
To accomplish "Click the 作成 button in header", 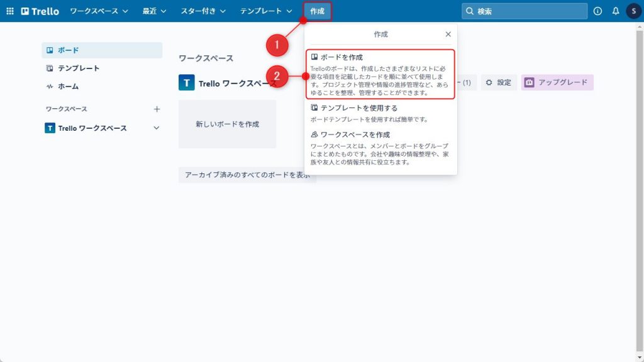I will (x=317, y=11).
